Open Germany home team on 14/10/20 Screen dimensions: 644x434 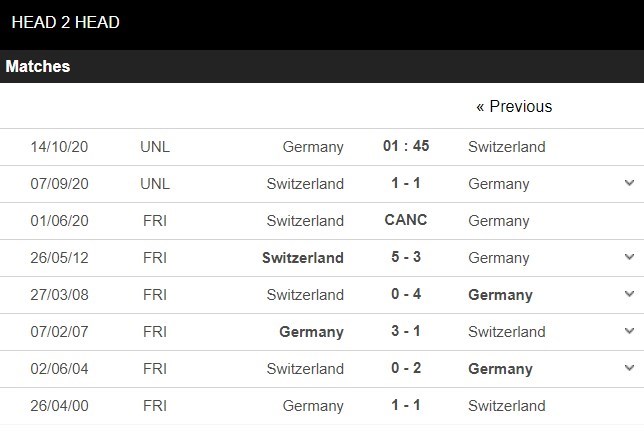[313, 146]
